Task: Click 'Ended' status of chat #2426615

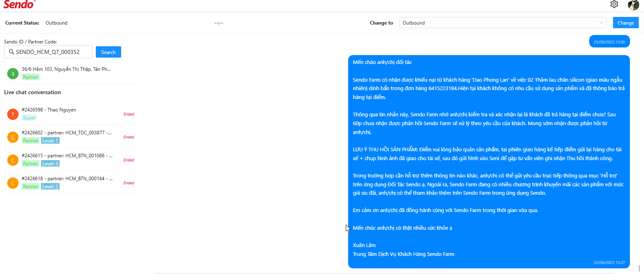Action: click(129, 160)
